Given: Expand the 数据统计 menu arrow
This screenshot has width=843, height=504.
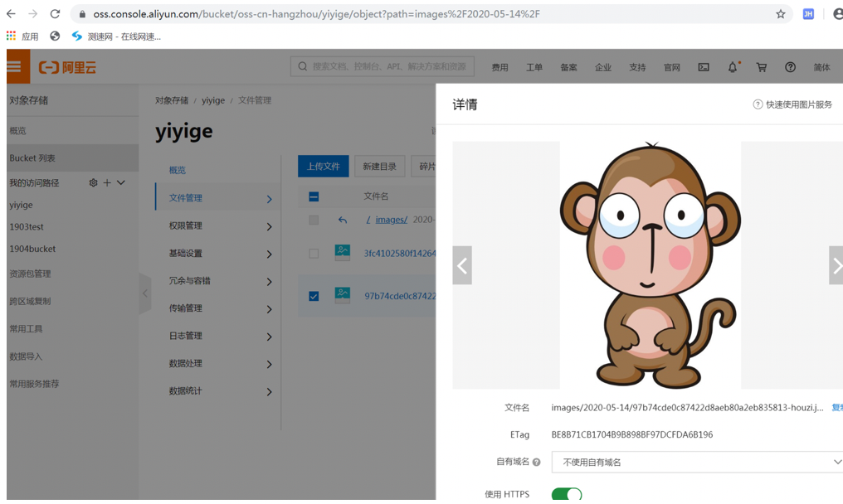Looking at the screenshot, I should coord(270,392).
